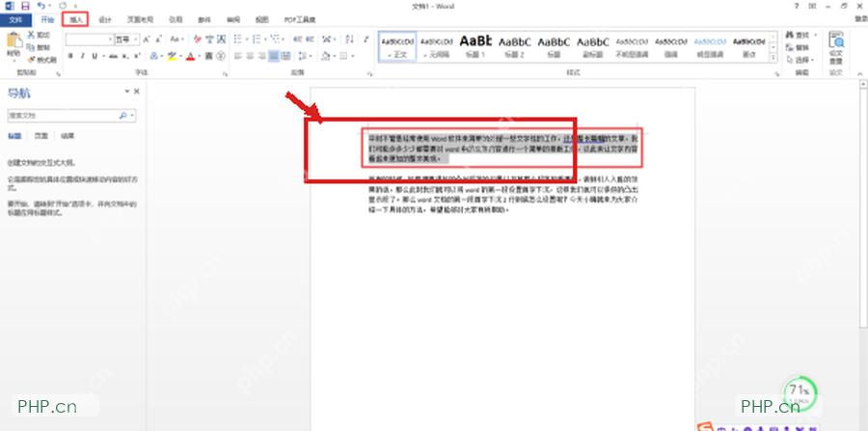Click the Save icon in quick access toolbar
Image resolution: width=868 pixels, height=431 pixels.
pos(25,6)
